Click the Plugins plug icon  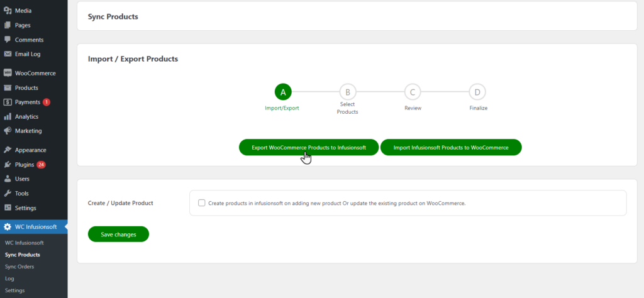click(8, 165)
